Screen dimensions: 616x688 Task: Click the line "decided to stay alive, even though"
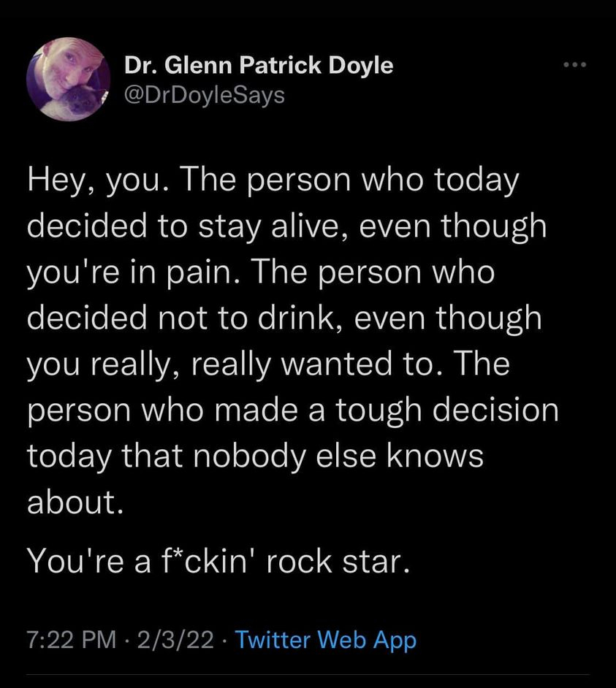[x=286, y=226]
